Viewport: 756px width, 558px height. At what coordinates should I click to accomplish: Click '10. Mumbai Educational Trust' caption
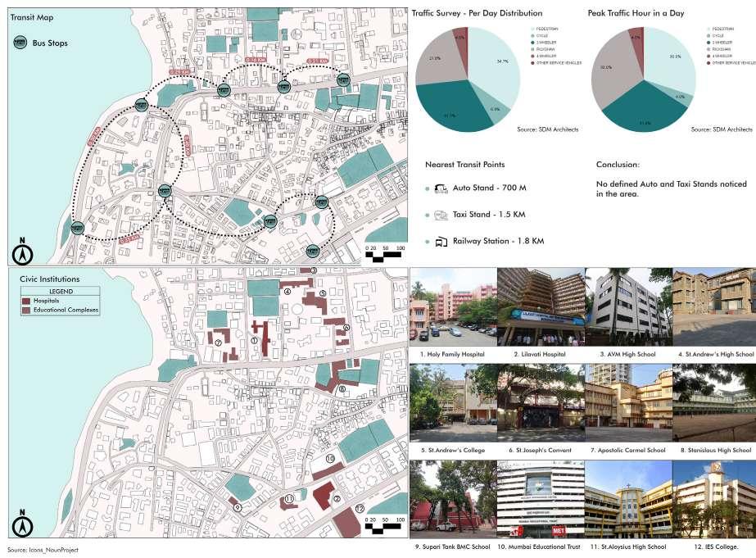539,547
